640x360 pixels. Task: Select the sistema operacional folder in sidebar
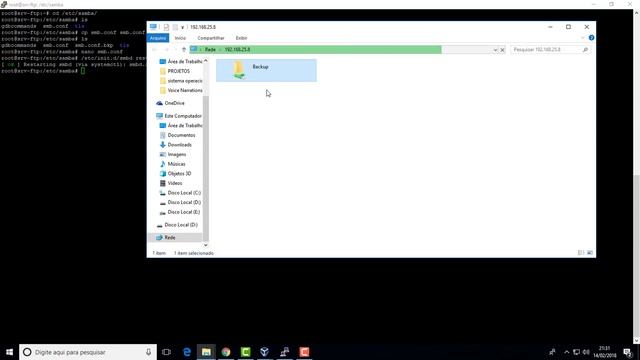(182, 81)
